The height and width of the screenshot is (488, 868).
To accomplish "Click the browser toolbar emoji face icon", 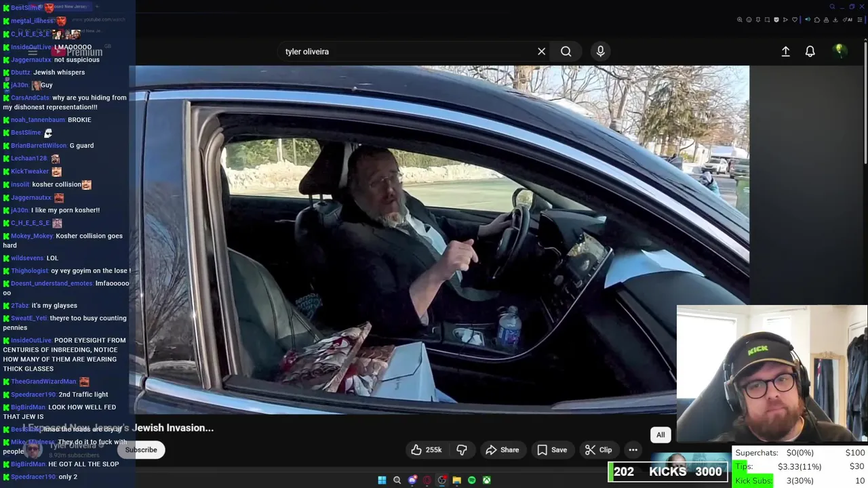I will coord(749,20).
